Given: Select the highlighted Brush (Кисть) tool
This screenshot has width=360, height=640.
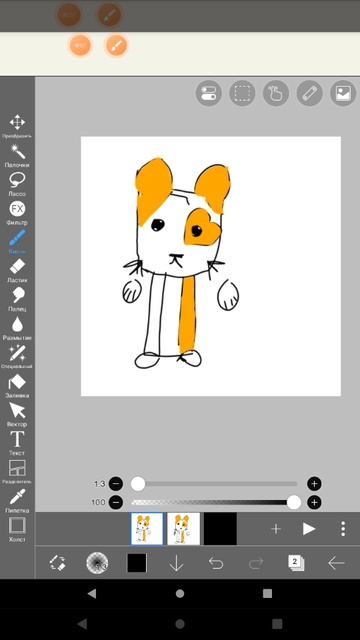Looking at the screenshot, I should [17, 242].
